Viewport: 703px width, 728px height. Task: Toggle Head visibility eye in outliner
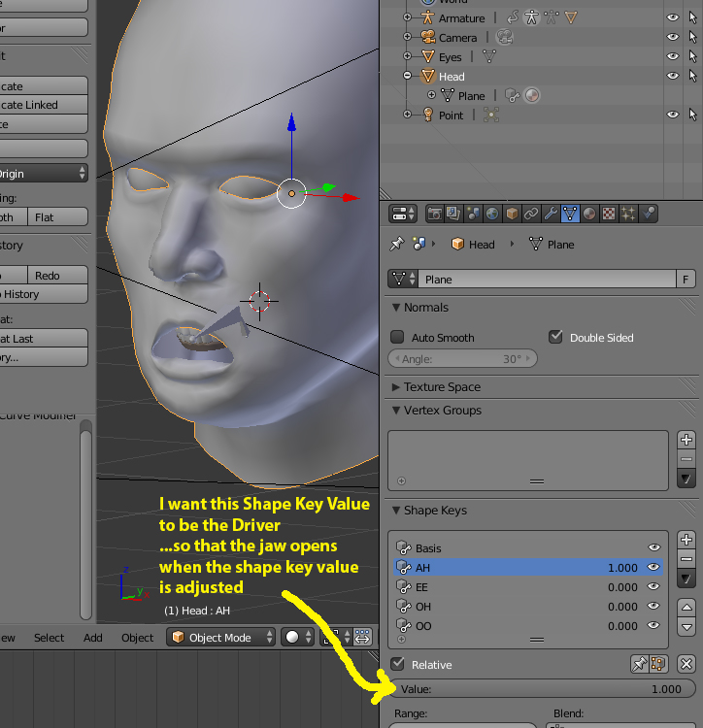point(672,76)
